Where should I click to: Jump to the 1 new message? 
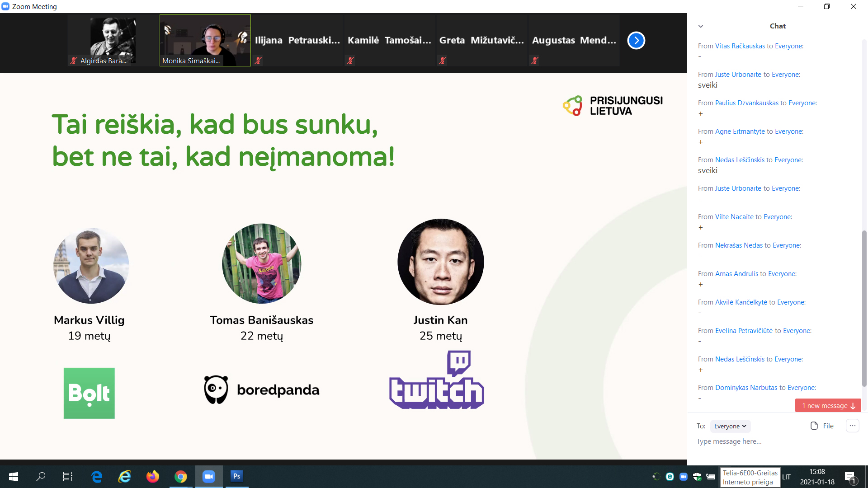[828, 406]
